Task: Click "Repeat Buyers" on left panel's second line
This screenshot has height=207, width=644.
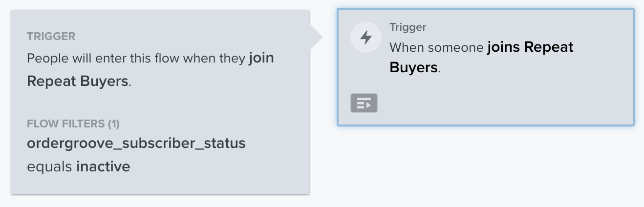Action: [78, 81]
